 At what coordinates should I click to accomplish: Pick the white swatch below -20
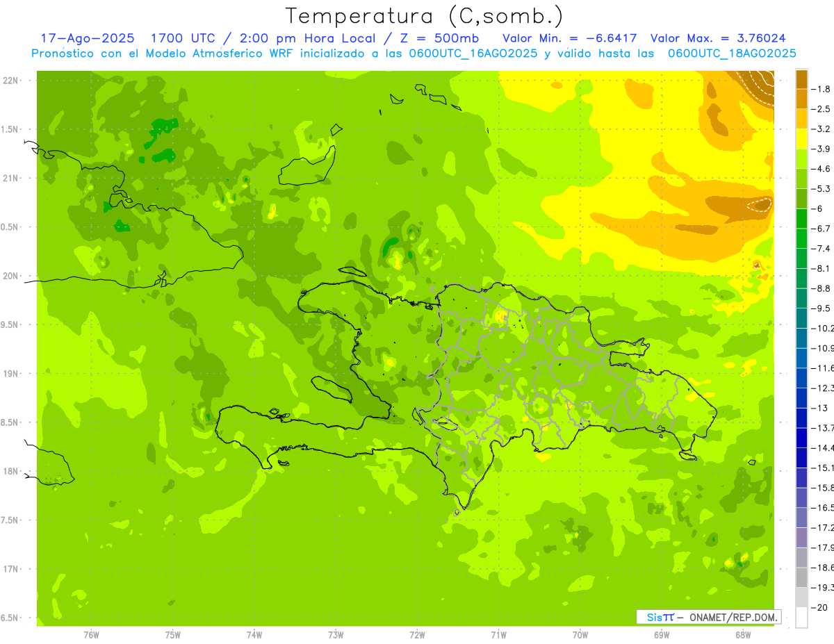[x=801, y=617]
